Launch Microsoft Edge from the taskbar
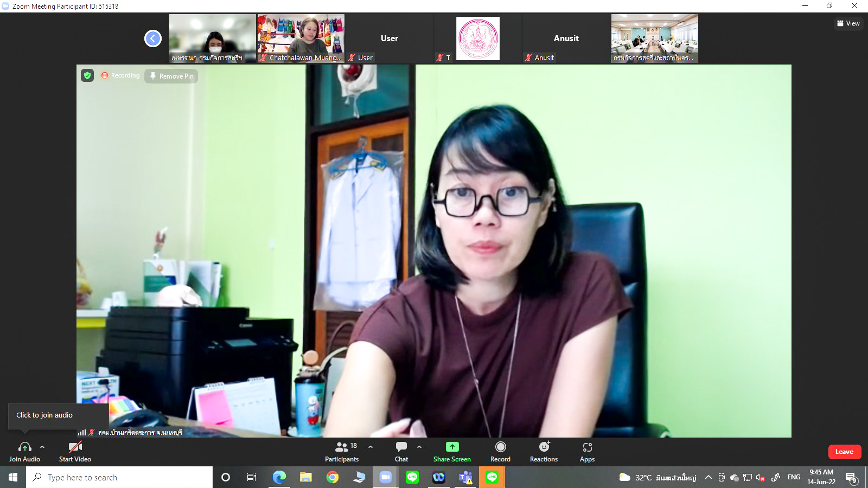Screen dimensions: 868x488 (x=279, y=477)
